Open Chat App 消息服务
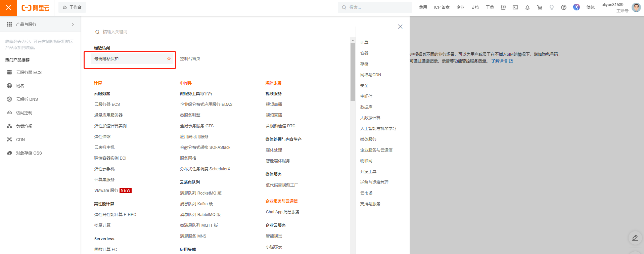The image size is (644, 254). [x=283, y=212]
